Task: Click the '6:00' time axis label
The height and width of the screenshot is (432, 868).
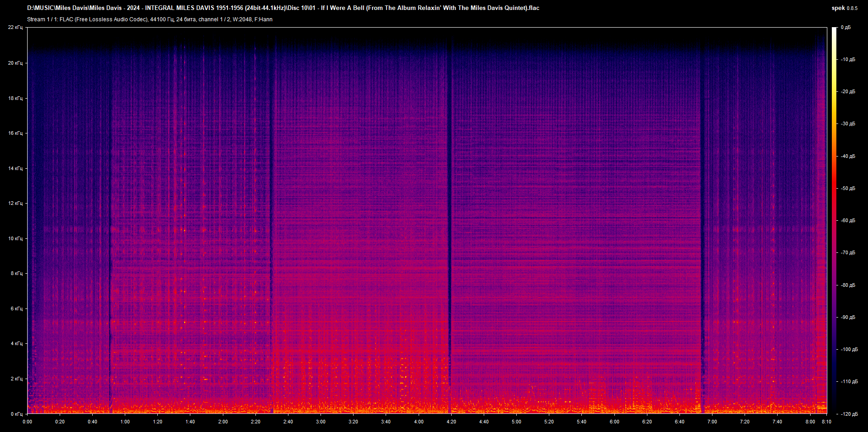Action: tap(614, 422)
